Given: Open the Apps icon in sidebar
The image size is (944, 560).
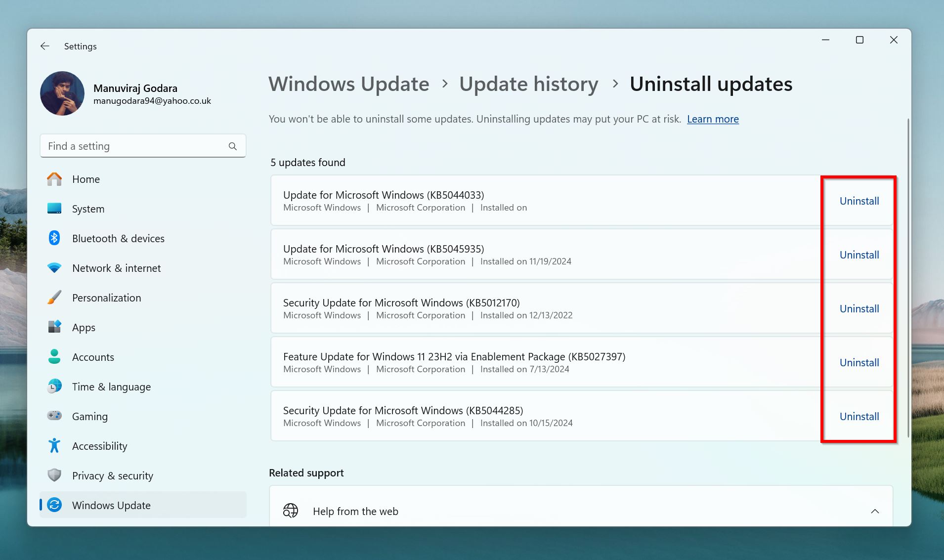Looking at the screenshot, I should 54,327.
